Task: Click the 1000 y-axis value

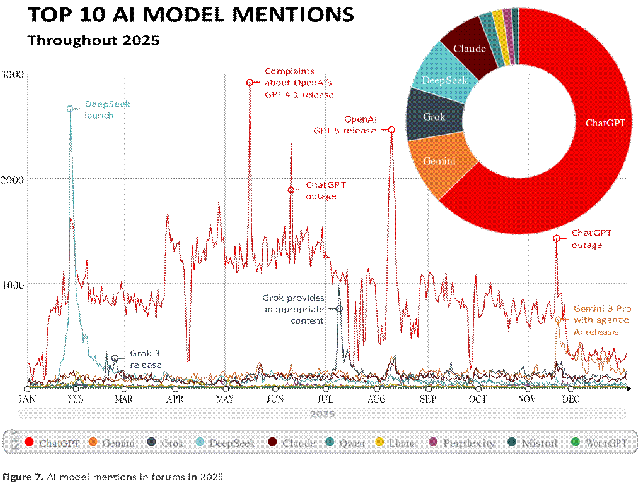Action: coord(13,285)
